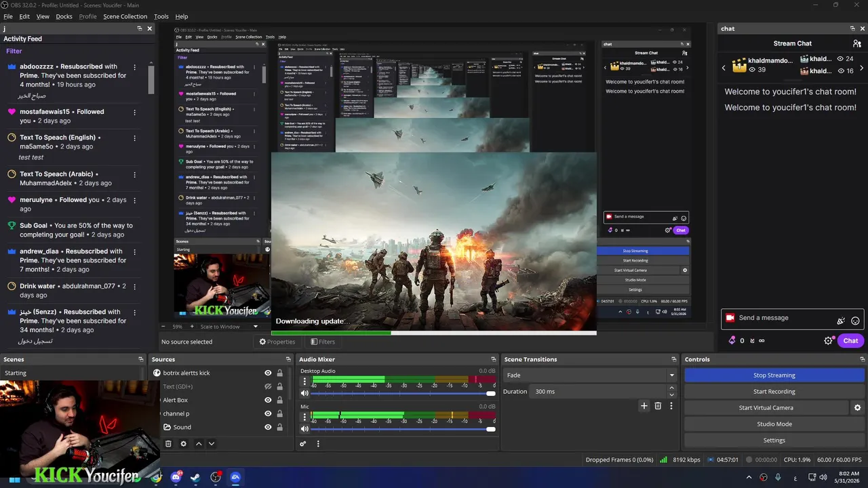Open options menu for abdoozzzz resubscribe event
This screenshot has height=488, width=868.
[x=134, y=67]
